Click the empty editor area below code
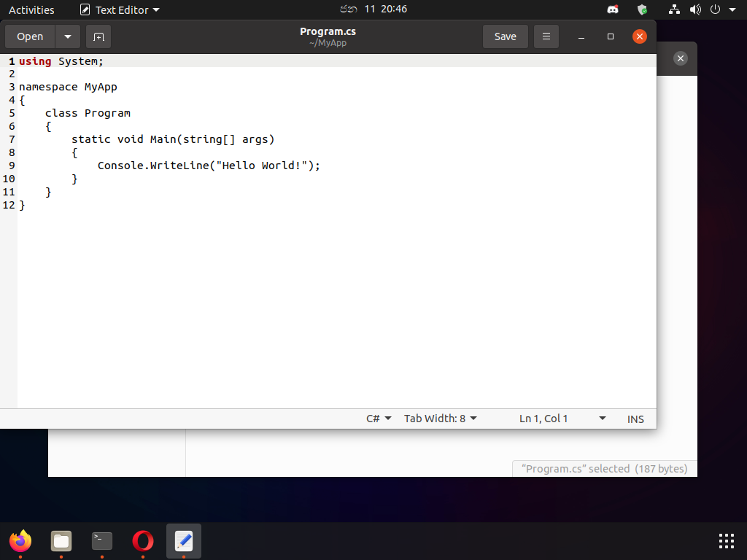 [x=336, y=309]
